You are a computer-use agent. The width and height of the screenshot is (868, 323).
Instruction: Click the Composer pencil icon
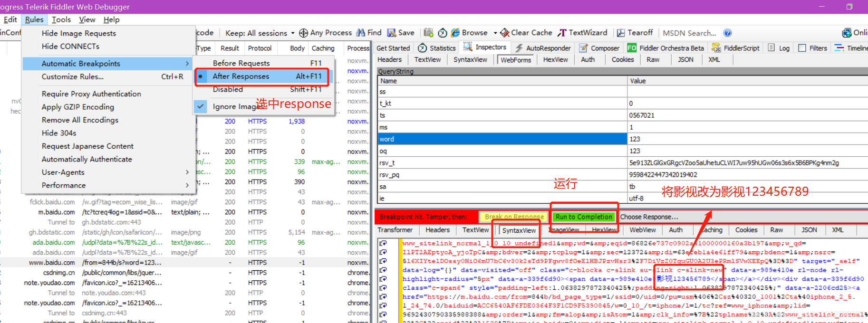[x=583, y=48]
